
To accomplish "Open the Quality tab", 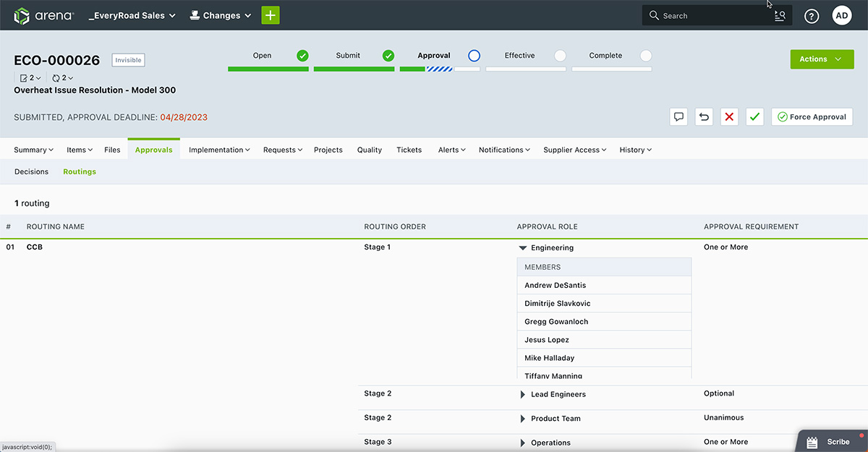I will (369, 150).
